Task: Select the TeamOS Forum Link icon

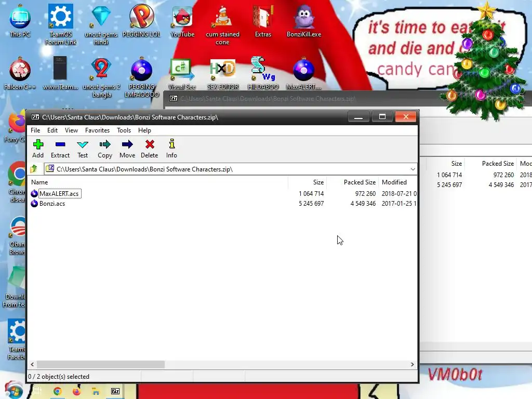Action: tap(61, 24)
